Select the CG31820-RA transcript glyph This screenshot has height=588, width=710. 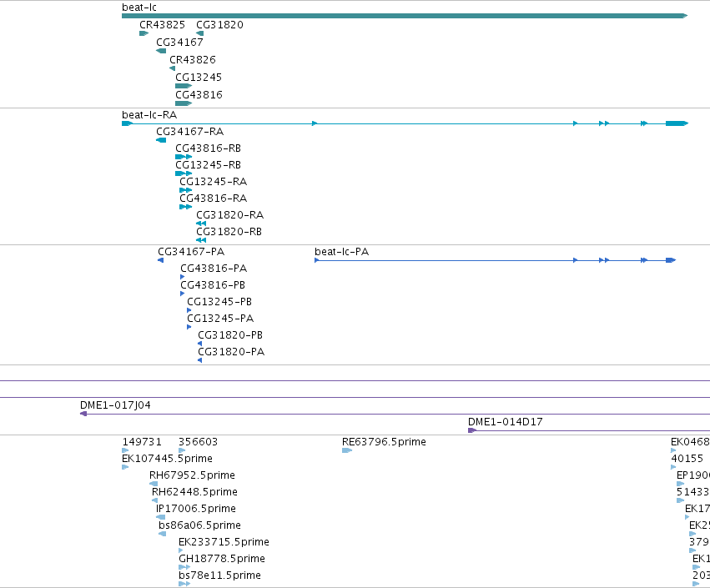coord(201,224)
